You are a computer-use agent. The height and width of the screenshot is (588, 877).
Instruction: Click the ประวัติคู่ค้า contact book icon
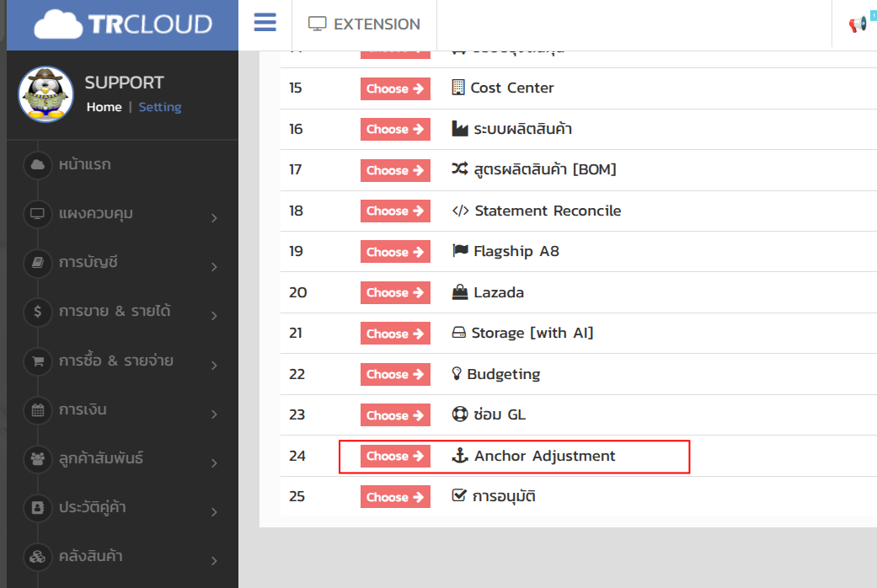point(37,507)
